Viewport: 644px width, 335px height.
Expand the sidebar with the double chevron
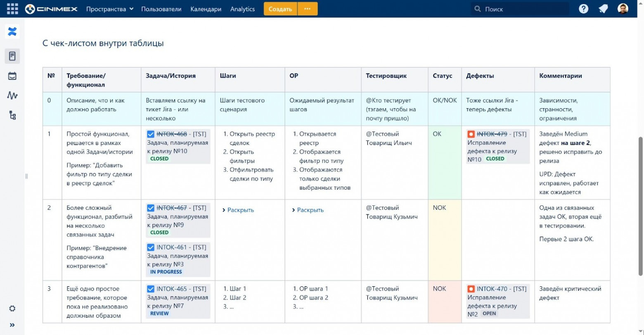[12, 325]
